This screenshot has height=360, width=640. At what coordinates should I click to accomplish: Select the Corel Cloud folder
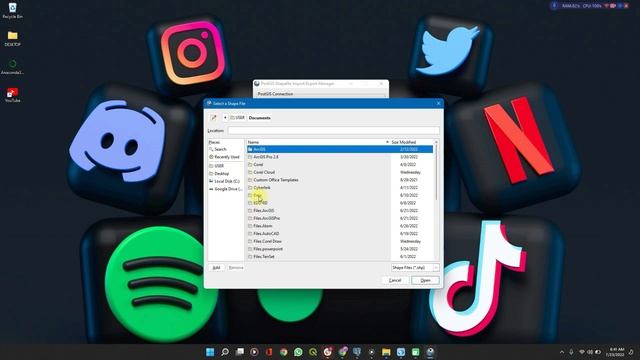pos(340,172)
